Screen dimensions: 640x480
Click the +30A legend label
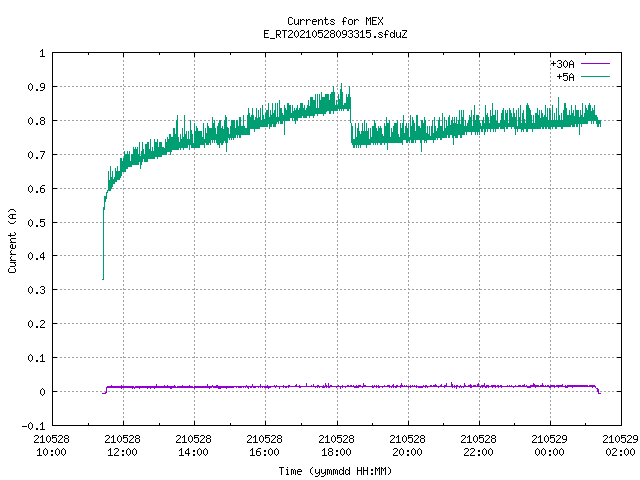click(562, 64)
